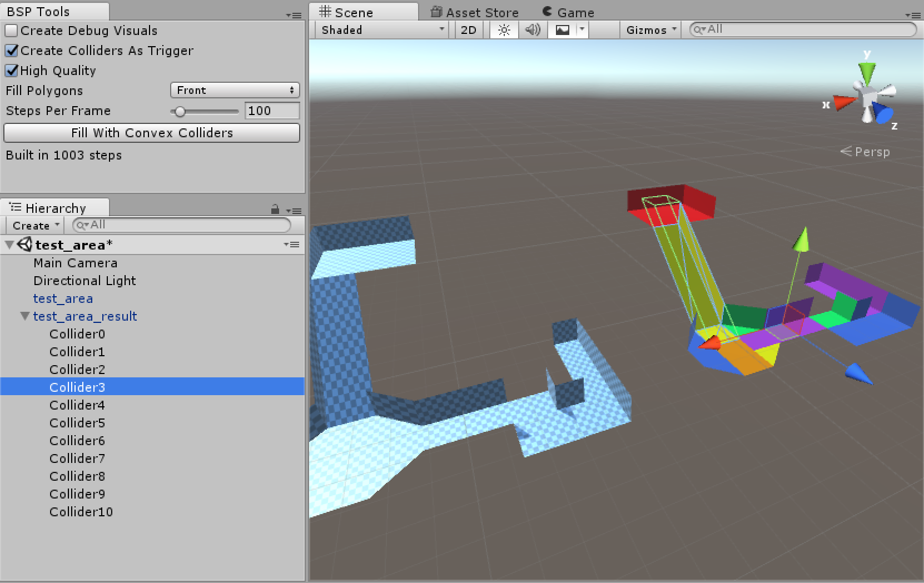924x583 pixels.
Task: Click the hierarchy search magnifier icon
Action: [82, 225]
